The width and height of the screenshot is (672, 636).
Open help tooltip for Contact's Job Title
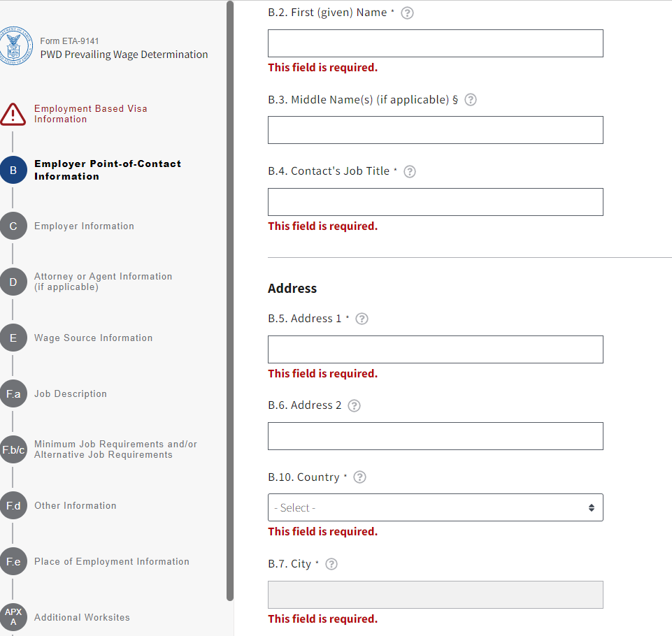click(x=410, y=171)
